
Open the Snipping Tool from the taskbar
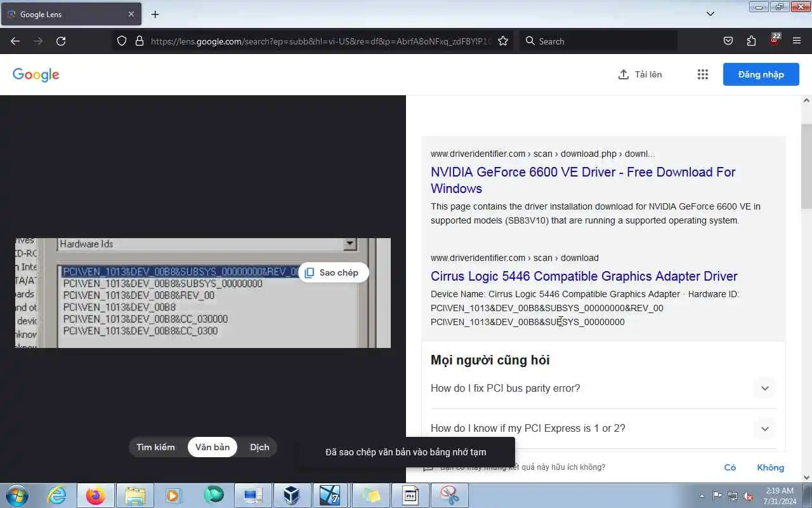point(450,495)
